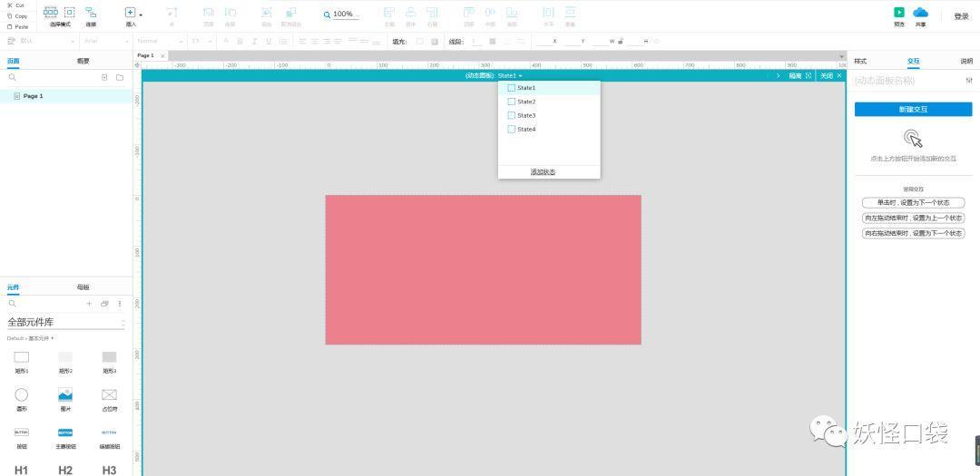Click the pink rectangle on the canvas
Screen dimensions: 980x476
483,269
